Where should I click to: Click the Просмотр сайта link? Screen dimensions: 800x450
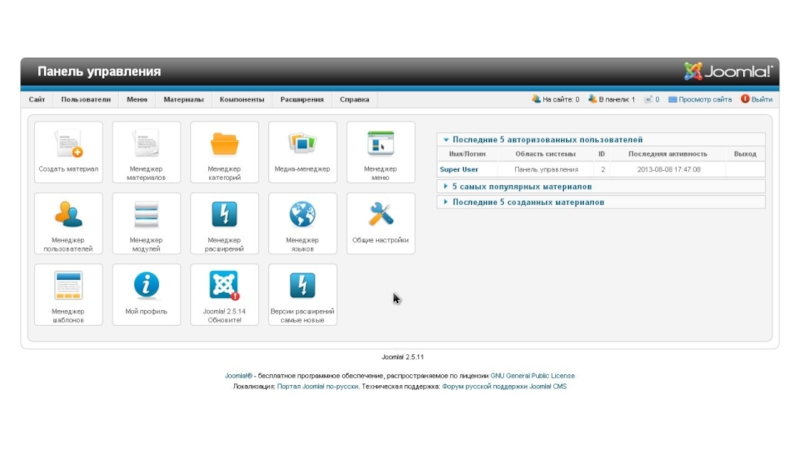coord(705,100)
